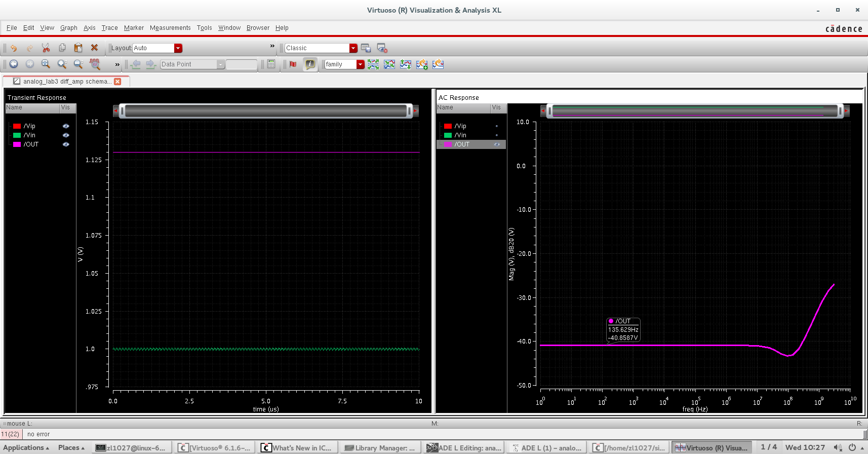
Task: Switch to ADE L Editing taskbar window
Action: click(464, 448)
